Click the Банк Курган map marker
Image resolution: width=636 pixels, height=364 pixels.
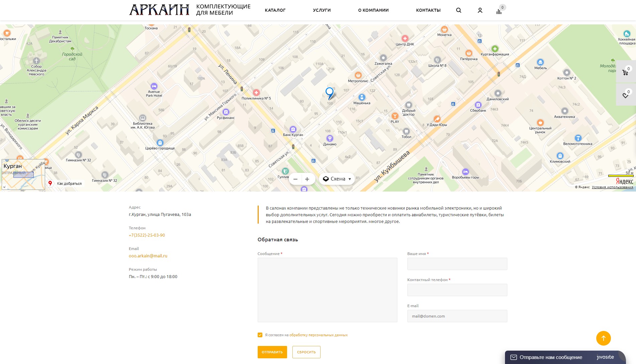[293, 129]
